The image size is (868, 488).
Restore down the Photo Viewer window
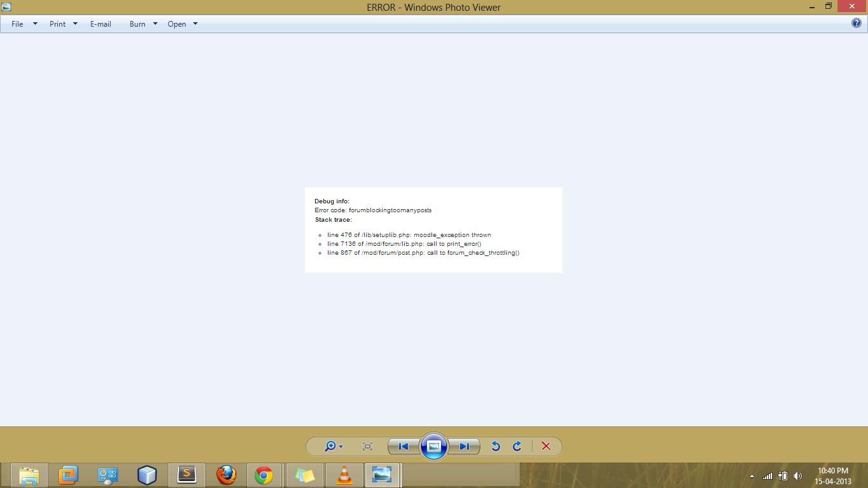pyautogui.click(x=829, y=6)
